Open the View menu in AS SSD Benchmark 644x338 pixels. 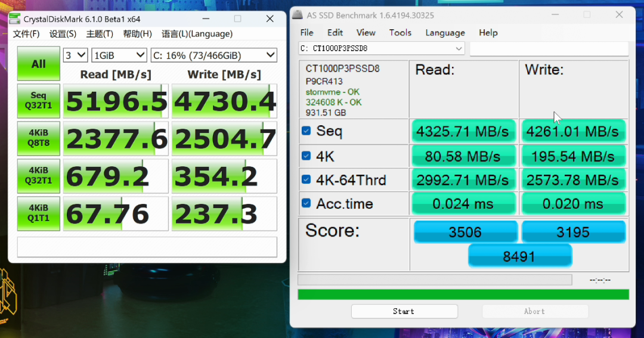click(366, 32)
